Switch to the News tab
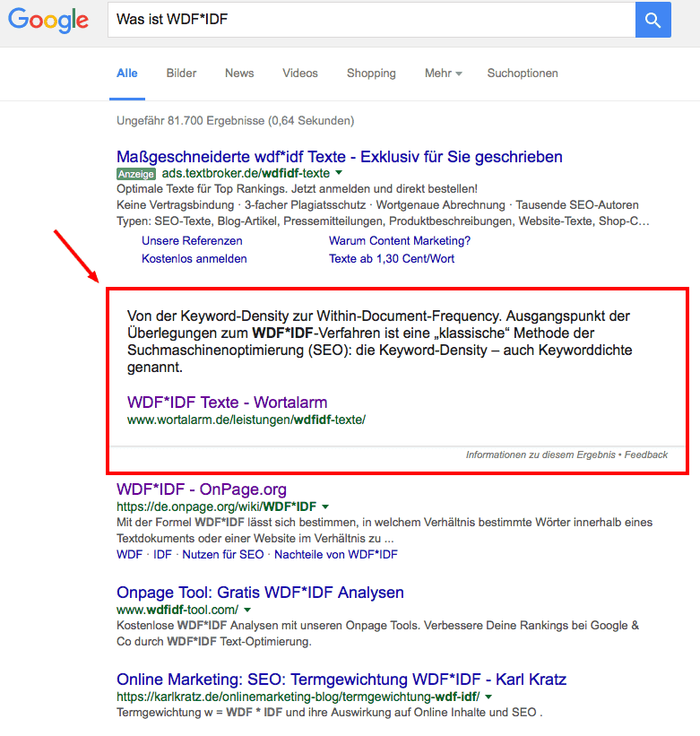This screenshot has width=700, height=736. (x=239, y=74)
